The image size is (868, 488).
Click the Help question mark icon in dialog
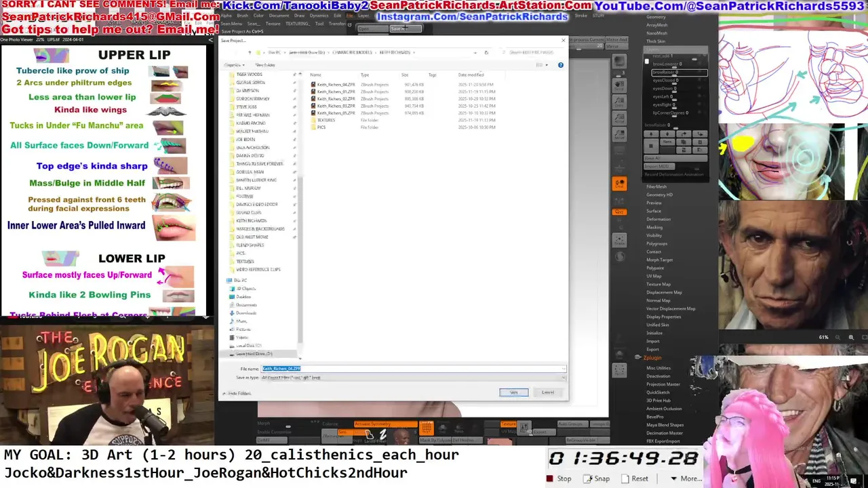[560, 65]
